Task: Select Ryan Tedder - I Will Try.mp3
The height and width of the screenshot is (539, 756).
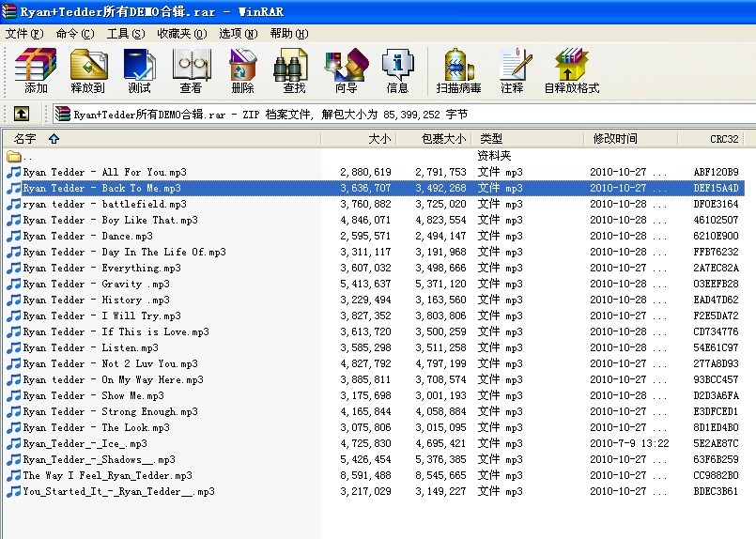Action: [x=101, y=316]
